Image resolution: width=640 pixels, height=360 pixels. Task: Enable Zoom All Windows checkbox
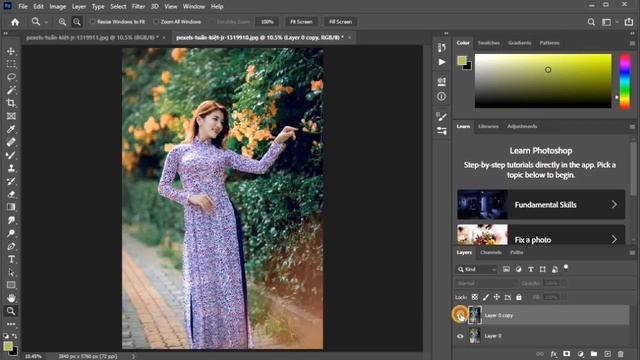(156, 22)
